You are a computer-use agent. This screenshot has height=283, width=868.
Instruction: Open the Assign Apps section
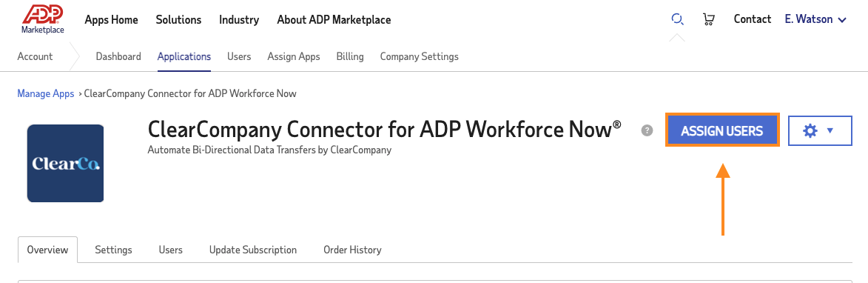click(293, 56)
